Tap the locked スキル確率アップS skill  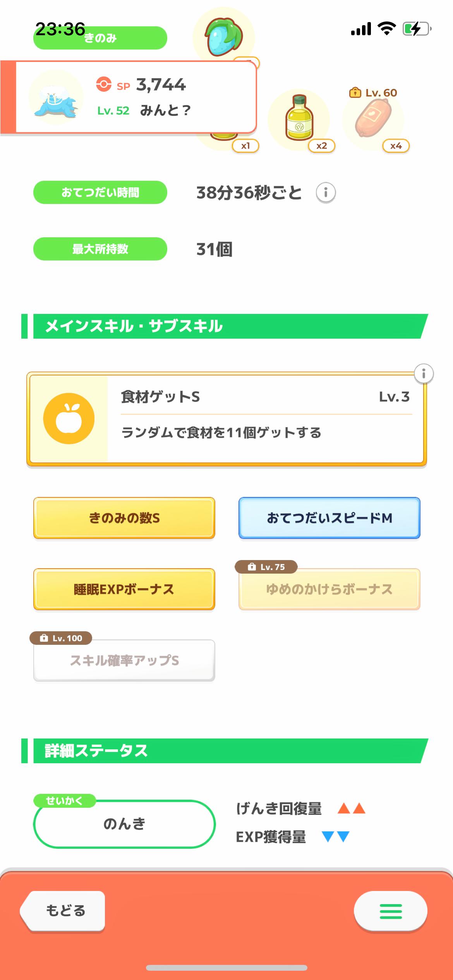click(x=124, y=660)
